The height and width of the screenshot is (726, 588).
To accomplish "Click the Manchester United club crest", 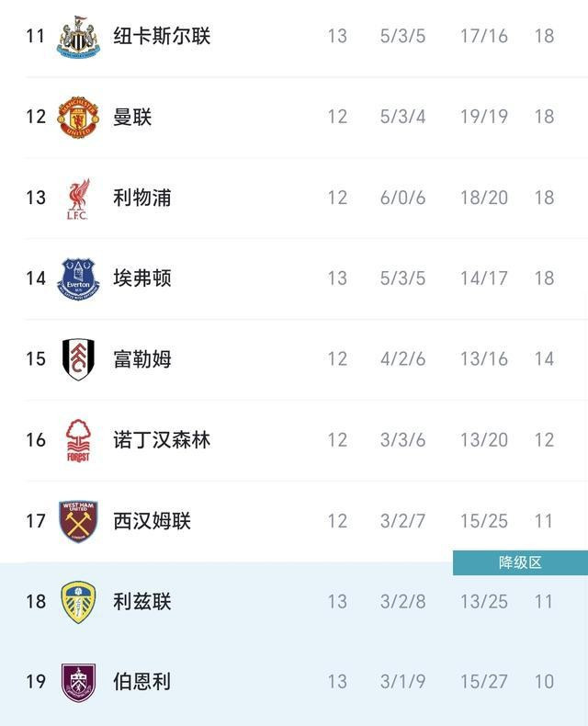I will pyautogui.click(x=78, y=117).
